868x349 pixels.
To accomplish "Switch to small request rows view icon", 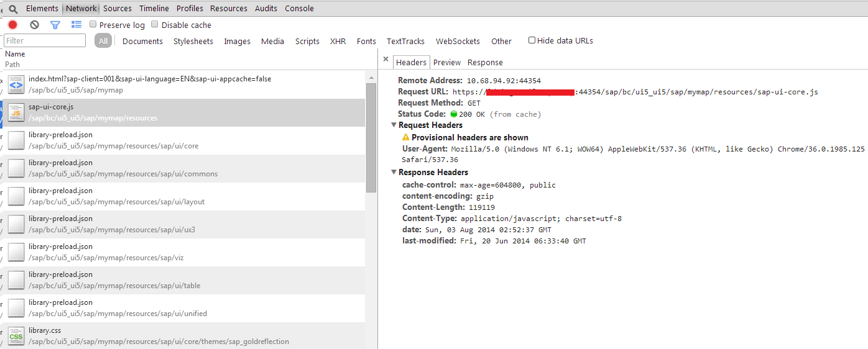I will 76,25.
